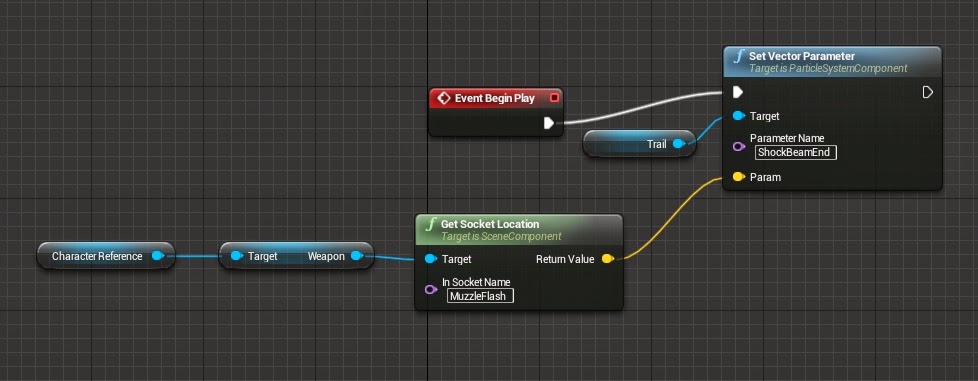
Task: Edit ShockBeamEnd parameter name field
Action: point(796,152)
